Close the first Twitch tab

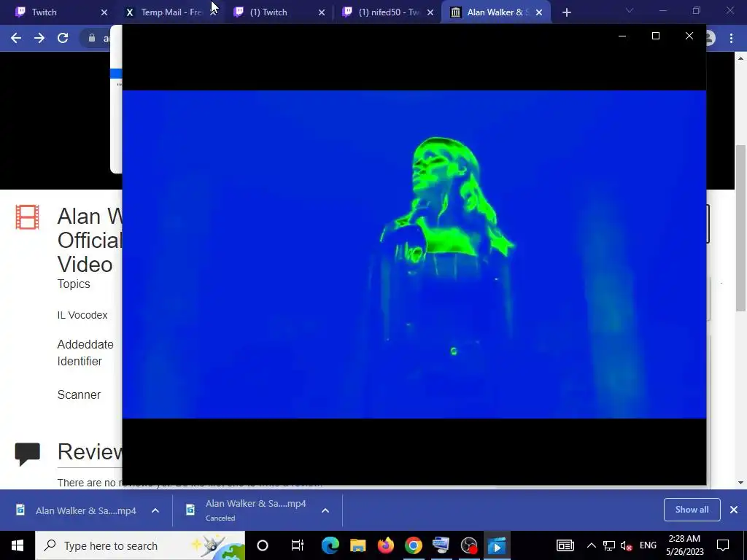point(104,12)
